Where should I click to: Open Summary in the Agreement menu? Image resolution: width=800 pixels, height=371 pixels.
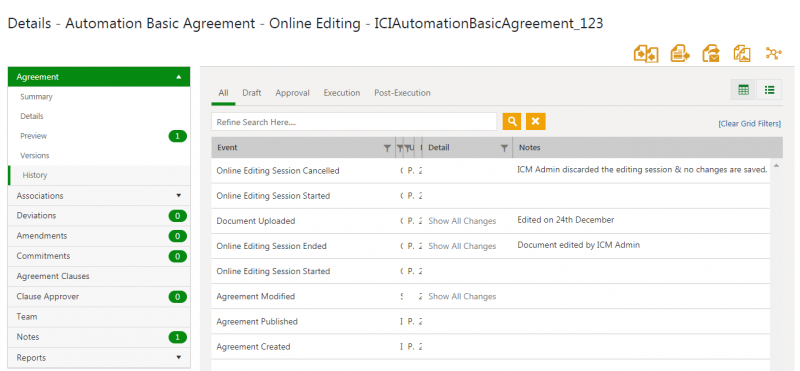[x=36, y=97]
